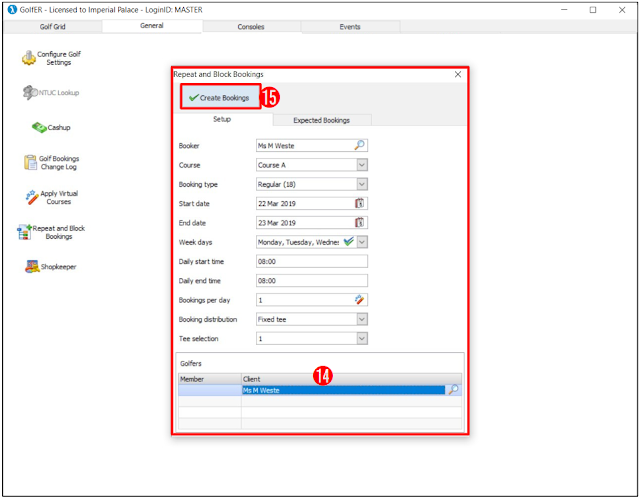Screen dimensions: 640x499
Task: Click the Client column header
Action: pos(351,379)
